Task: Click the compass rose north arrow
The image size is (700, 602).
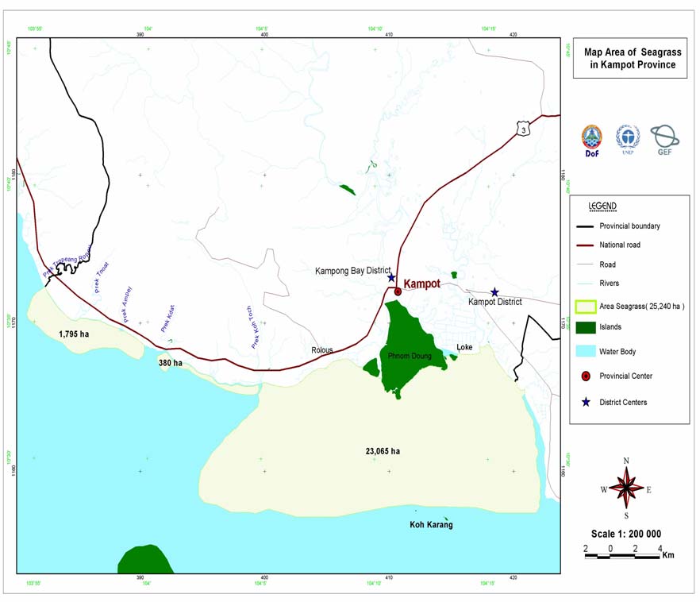Action: 626,489
